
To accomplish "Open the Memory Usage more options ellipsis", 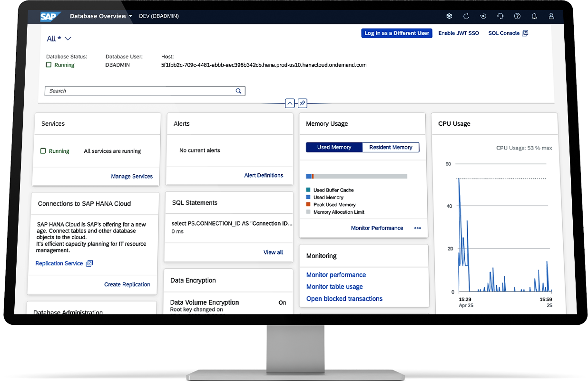I will tap(418, 228).
